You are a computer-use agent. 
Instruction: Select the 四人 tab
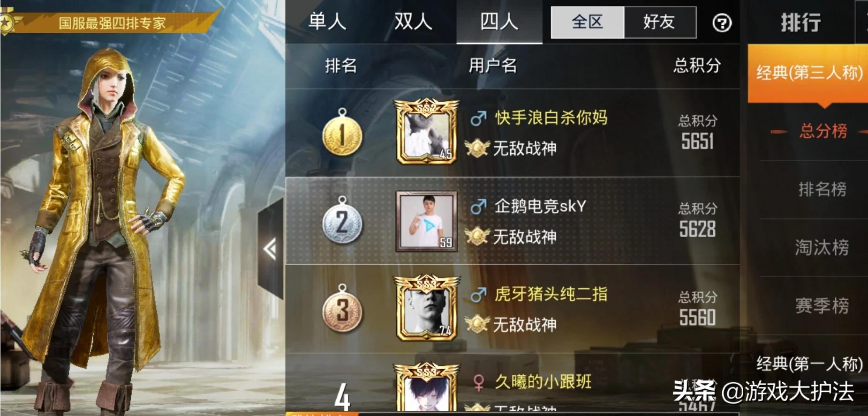click(x=499, y=22)
